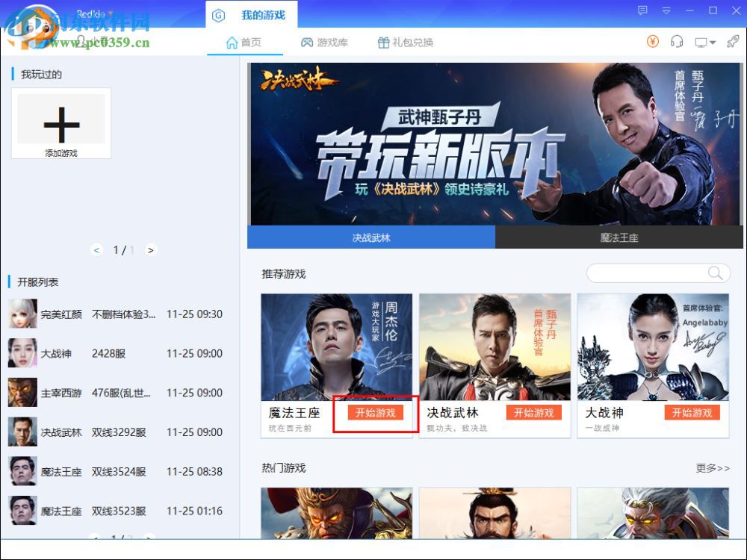
Task: Expand next page with right arrow
Action: (151, 250)
